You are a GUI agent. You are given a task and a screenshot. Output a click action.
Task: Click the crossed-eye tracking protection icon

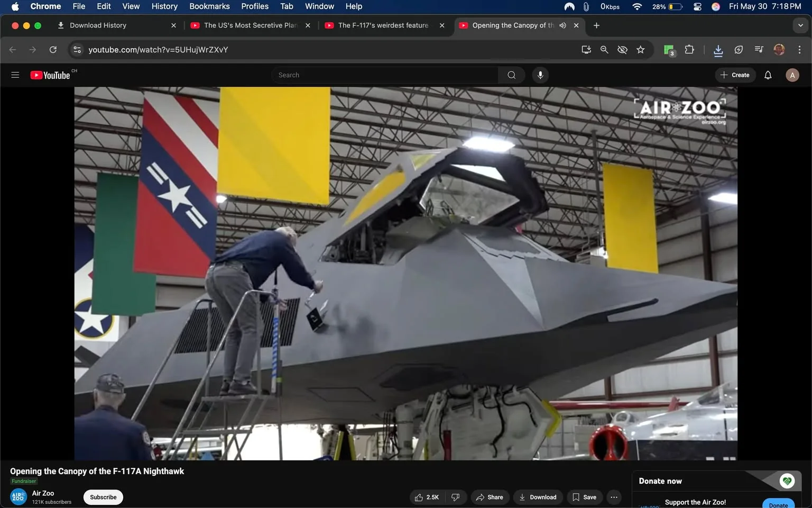click(x=622, y=50)
